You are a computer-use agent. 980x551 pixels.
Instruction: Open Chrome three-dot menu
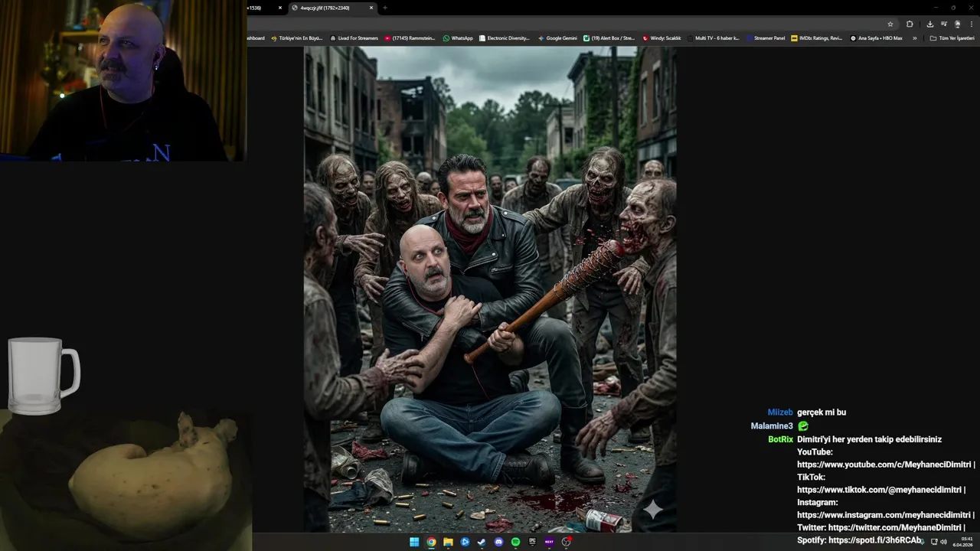pyautogui.click(x=971, y=24)
